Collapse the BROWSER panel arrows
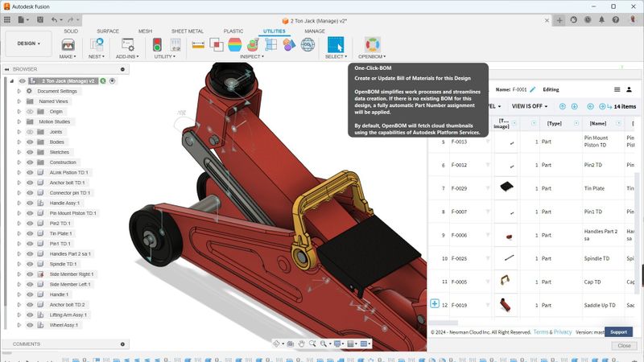Screen dimensions: 644x362 pos(7,69)
